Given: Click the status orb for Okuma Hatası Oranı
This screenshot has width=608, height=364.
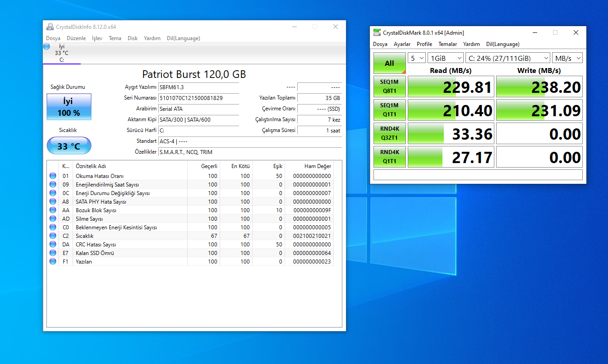Looking at the screenshot, I should point(53,176).
